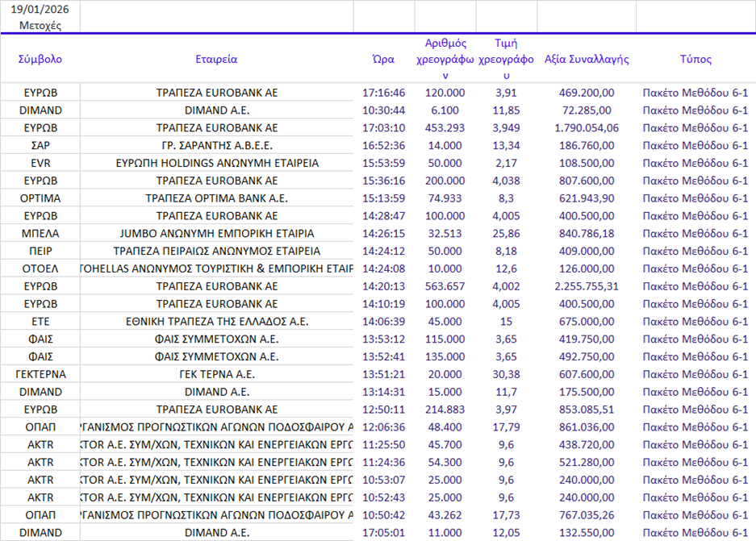Image resolution: width=756 pixels, height=541 pixels.
Task: Select the Σύμβολο column header
Action: click(x=40, y=59)
